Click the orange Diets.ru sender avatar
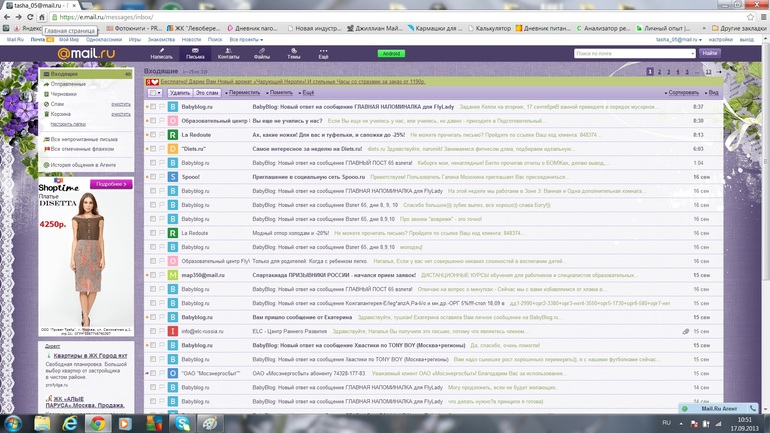This screenshot has height=433, width=770. [173, 148]
